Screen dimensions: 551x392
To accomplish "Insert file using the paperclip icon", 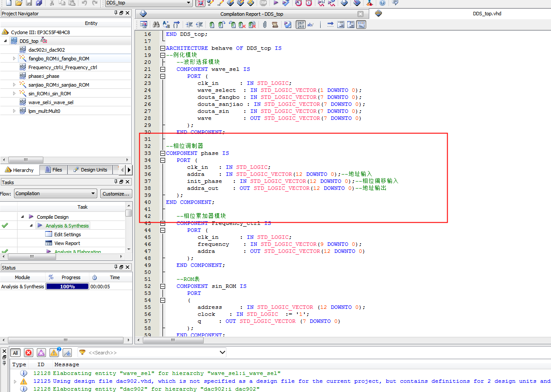I will [265, 24].
